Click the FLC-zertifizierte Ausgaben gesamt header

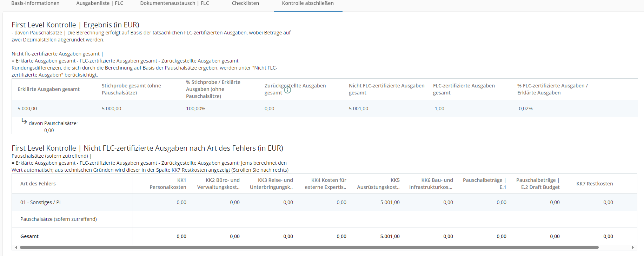click(464, 89)
